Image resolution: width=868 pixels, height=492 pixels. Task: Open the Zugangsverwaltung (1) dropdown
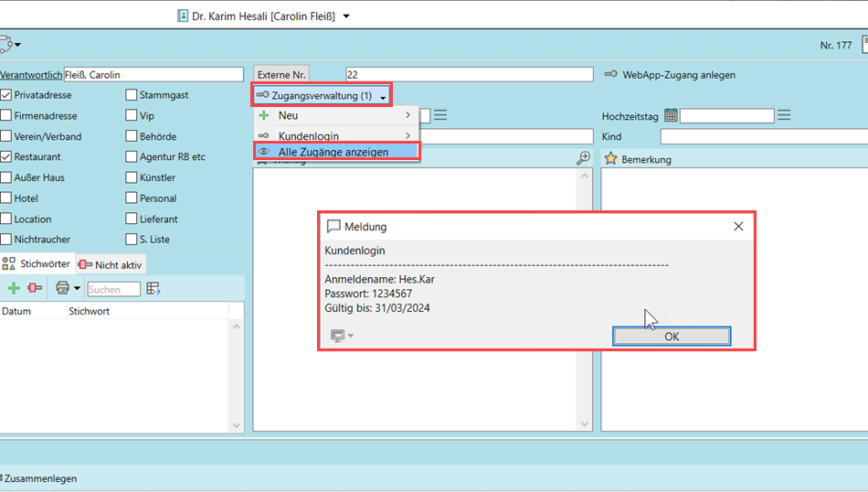(322, 95)
